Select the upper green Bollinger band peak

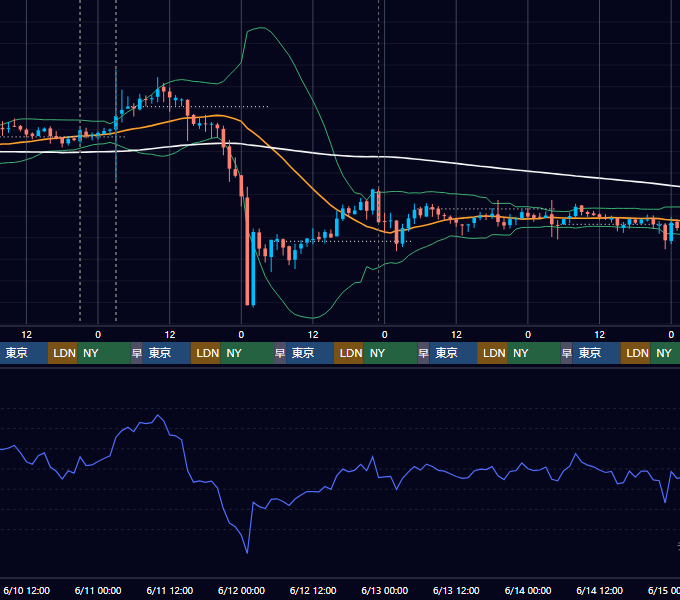point(260,28)
